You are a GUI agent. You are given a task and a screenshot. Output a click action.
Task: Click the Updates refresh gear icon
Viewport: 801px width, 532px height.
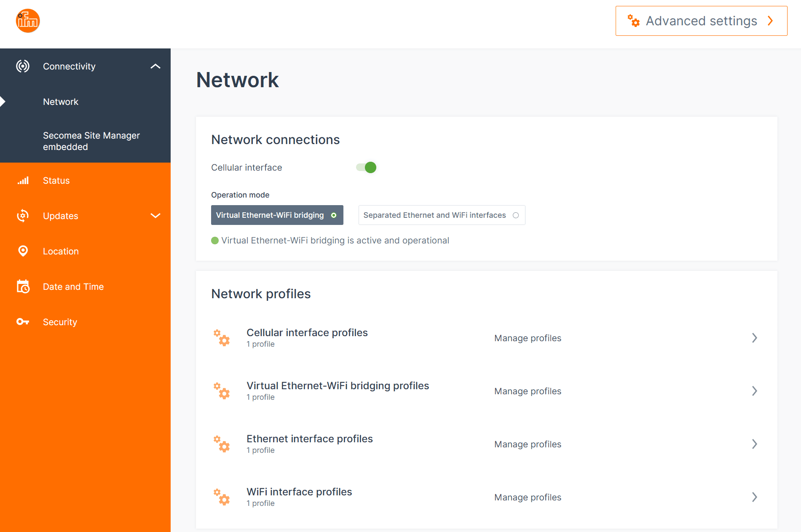(23, 216)
